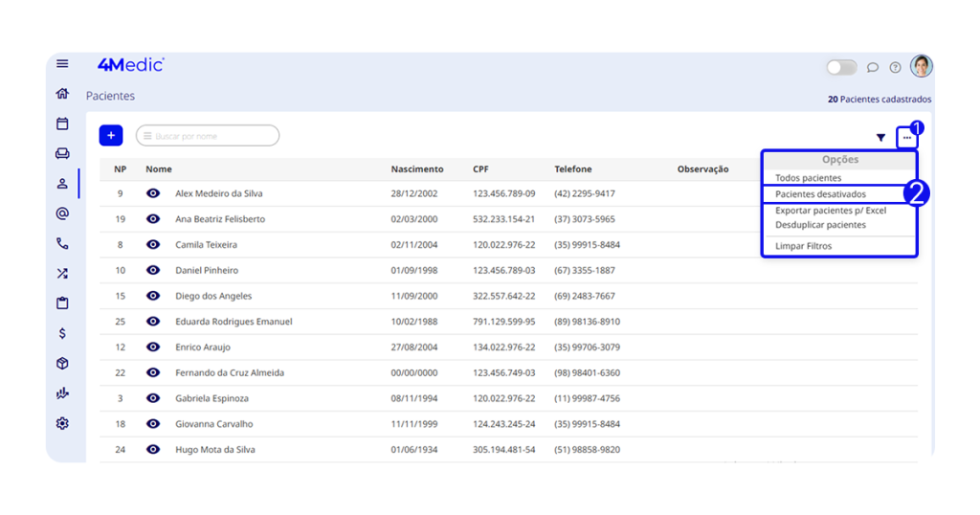980x515 pixels.
Task: Go to the home icon in sidebar
Action: tap(62, 94)
